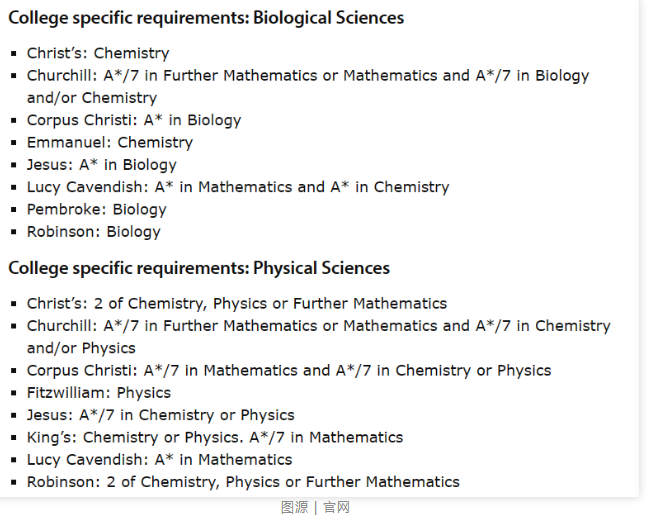This screenshot has height=517, width=647.
Task: Click Churchill Biological Sciences requirement line
Action: (308, 87)
